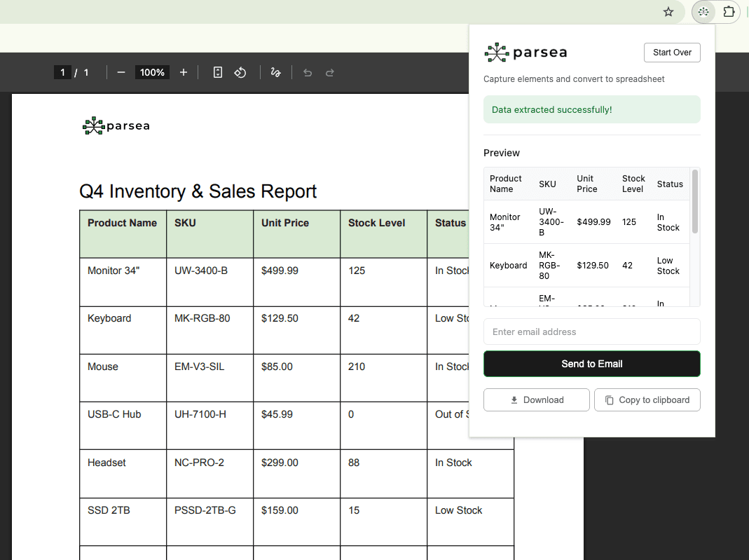The image size is (749, 560).
Task: Select the page number box in the PDF toolbar
Action: point(62,72)
